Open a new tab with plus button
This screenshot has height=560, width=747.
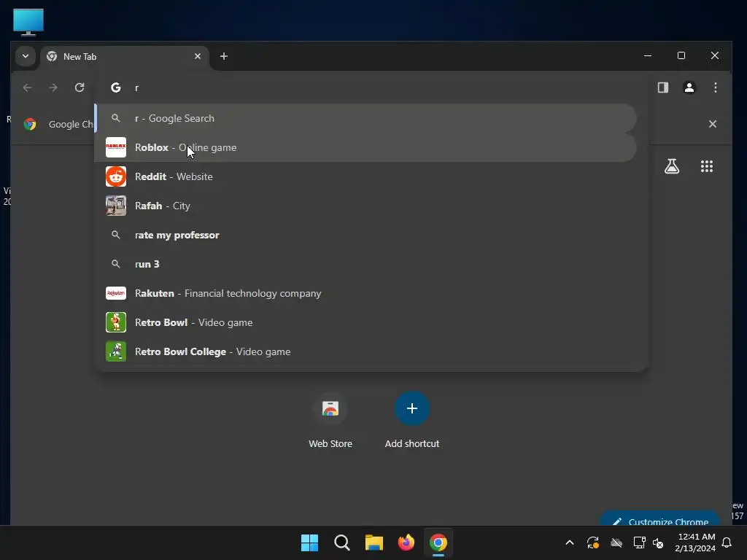pos(223,56)
